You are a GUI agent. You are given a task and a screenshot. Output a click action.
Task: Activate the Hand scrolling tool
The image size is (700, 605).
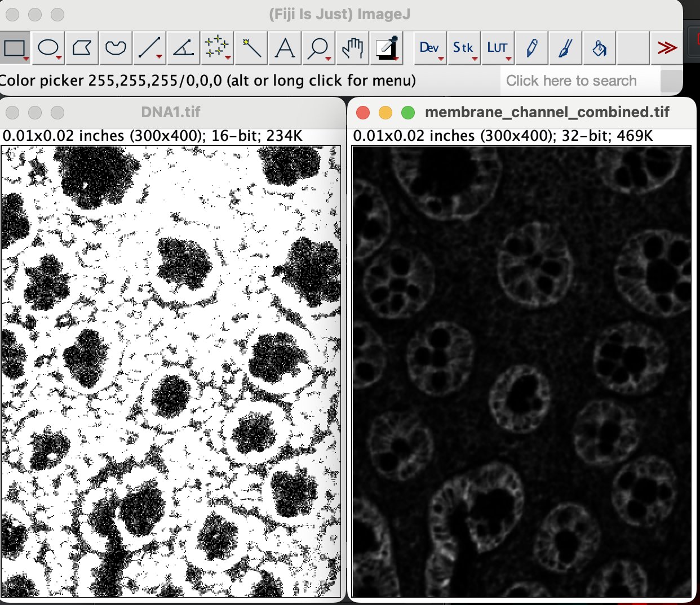(x=353, y=48)
